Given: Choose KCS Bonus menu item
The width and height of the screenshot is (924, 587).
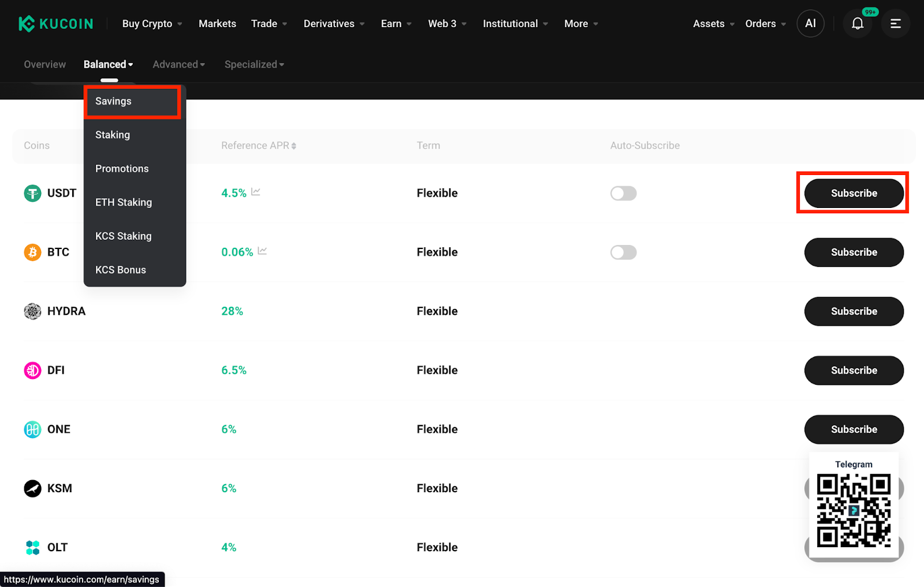Looking at the screenshot, I should pyautogui.click(x=121, y=270).
